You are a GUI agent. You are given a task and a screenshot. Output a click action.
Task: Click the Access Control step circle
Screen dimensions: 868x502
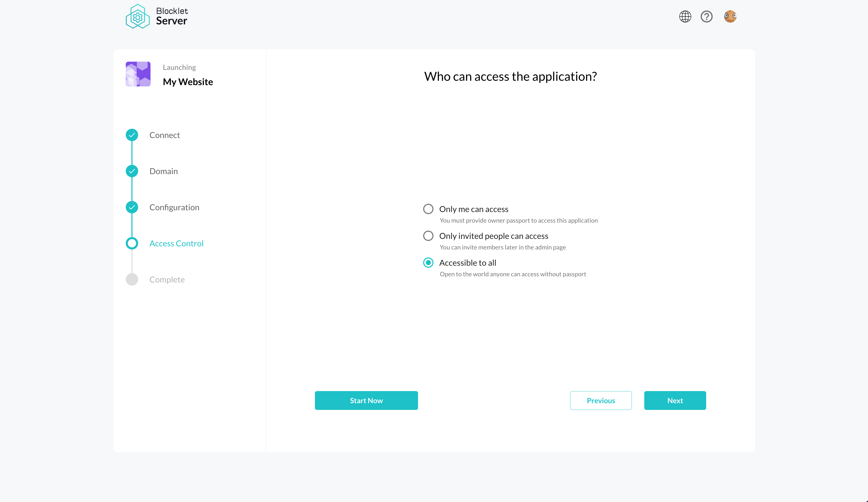click(132, 244)
